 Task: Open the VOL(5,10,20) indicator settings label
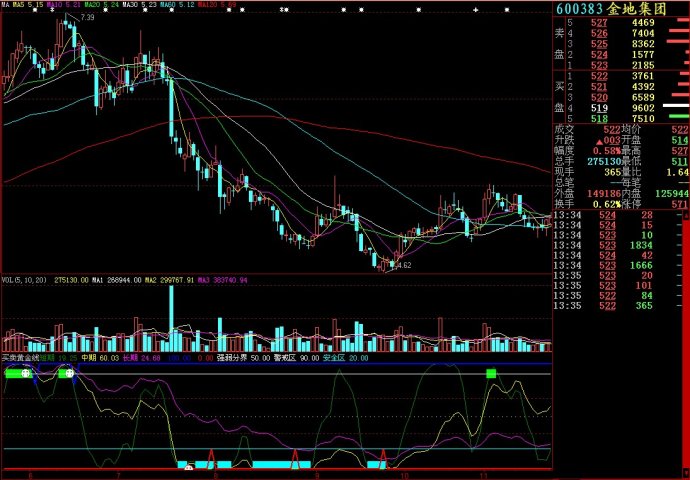pyautogui.click(x=25, y=280)
